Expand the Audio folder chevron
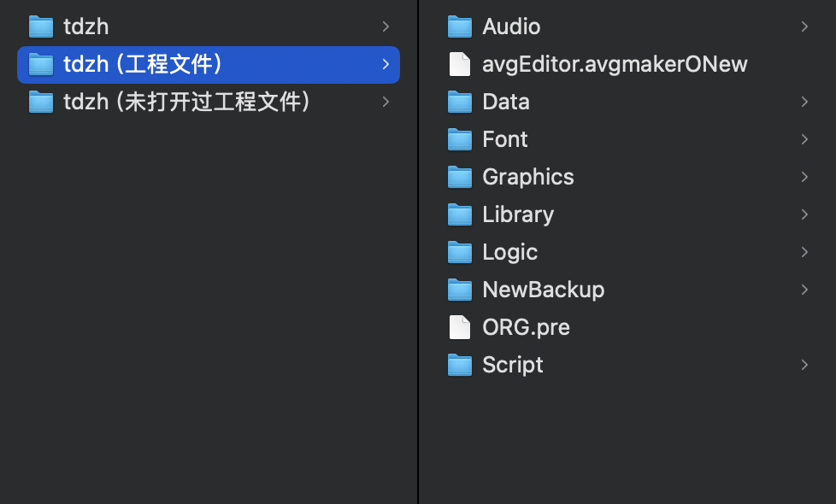This screenshot has height=504, width=836. 804,26
